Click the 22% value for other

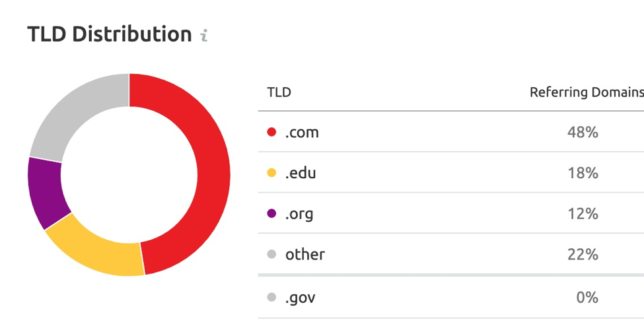tap(583, 255)
